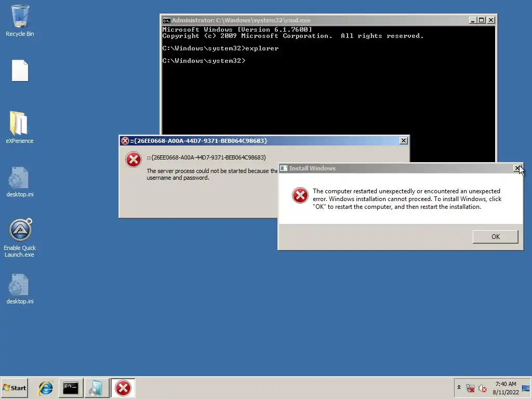Click OK in Install Windows dialog

[x=495, y=236]
